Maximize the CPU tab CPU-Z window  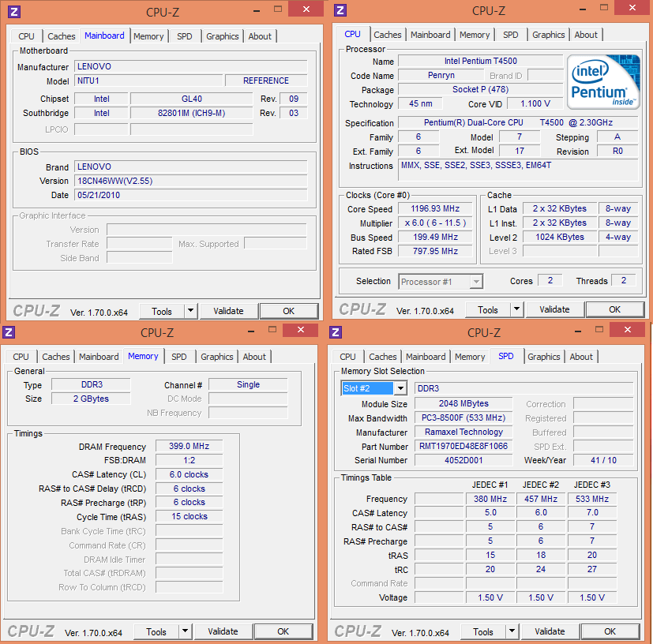point(604,8)
